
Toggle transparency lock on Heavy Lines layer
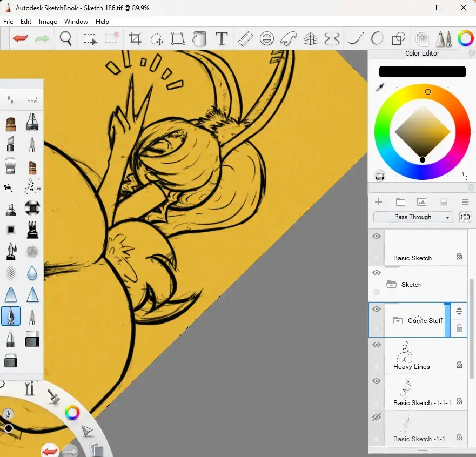(459, 365)
